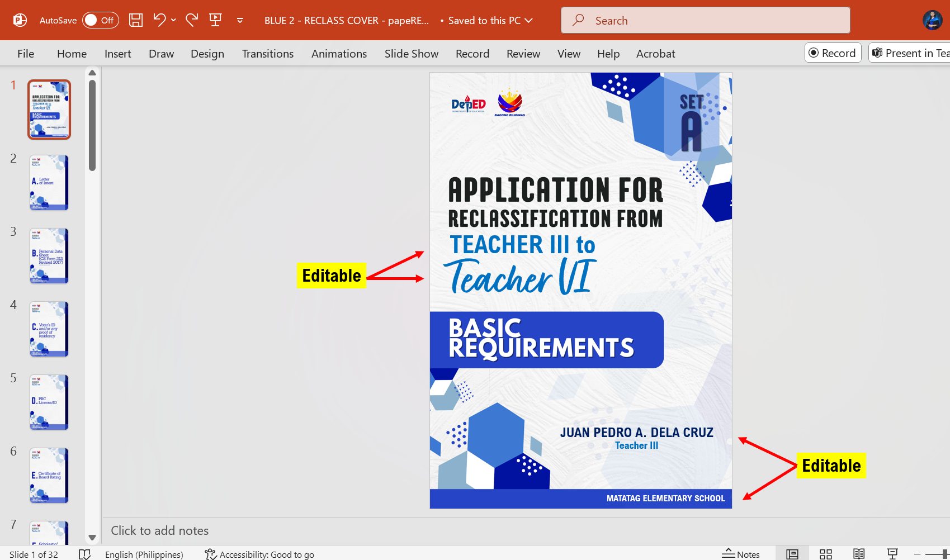Viewport: 950px width, 560px height.
Task: Toggle the Notes button in status bar
Action: click(740, 554)
